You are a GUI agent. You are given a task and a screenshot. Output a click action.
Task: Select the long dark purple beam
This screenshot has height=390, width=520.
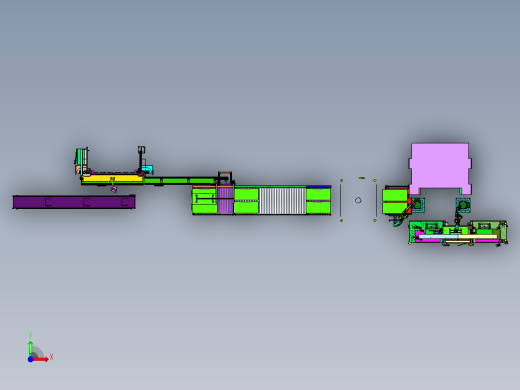point(74,202)
